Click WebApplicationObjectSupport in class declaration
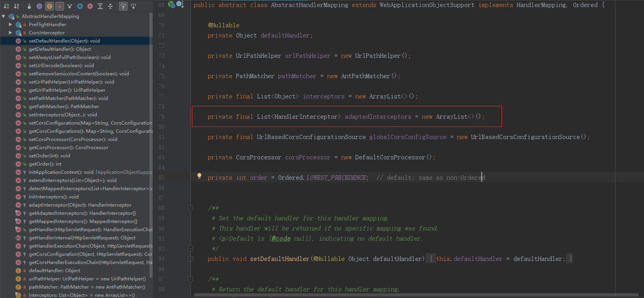Screen dimensions: 644x298 [427, 5]
